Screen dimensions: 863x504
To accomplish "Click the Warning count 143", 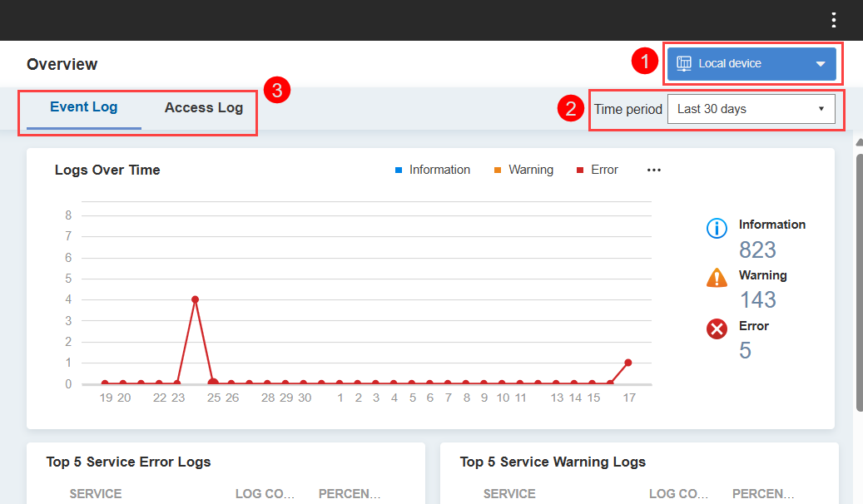I will (757, 299).
